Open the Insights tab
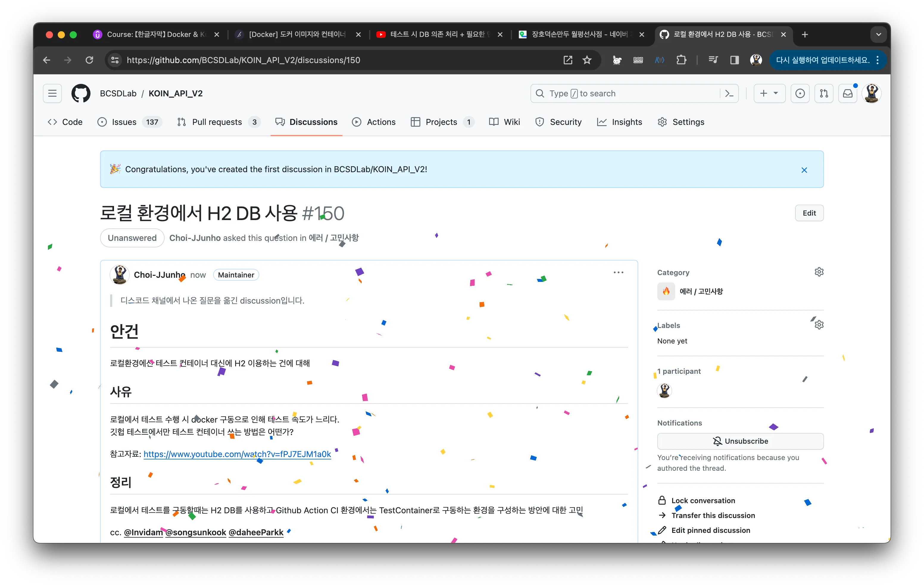Screen dimensions: 924x587 pyautogui.click(x=626, y=122)
